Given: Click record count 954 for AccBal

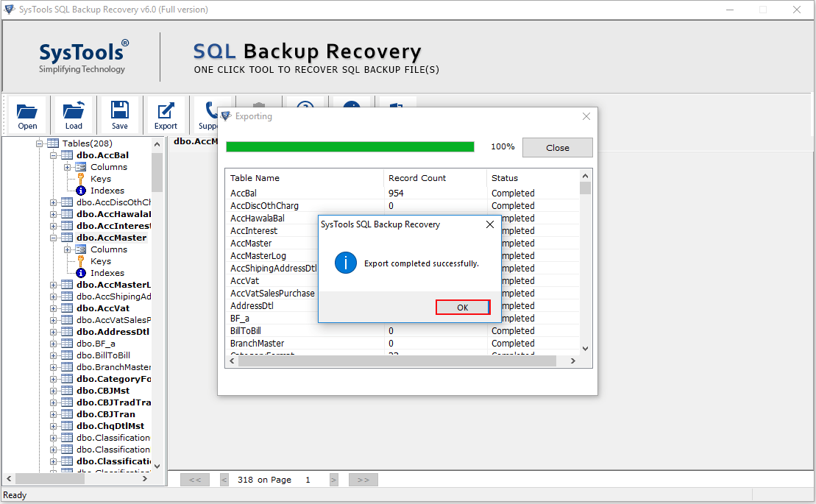Looking at the screenshot, I should (396, 193).
